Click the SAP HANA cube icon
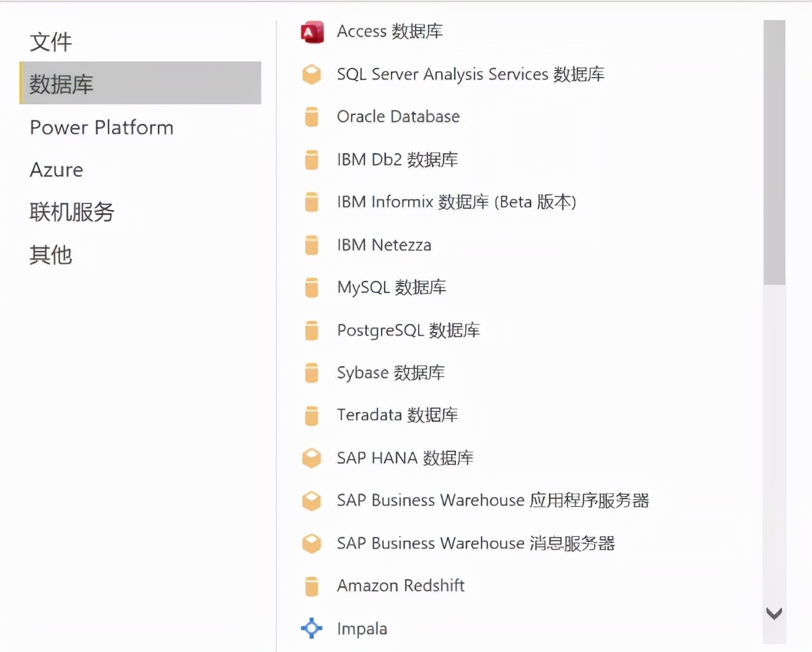Screen dimensions: 812x652 312,458
